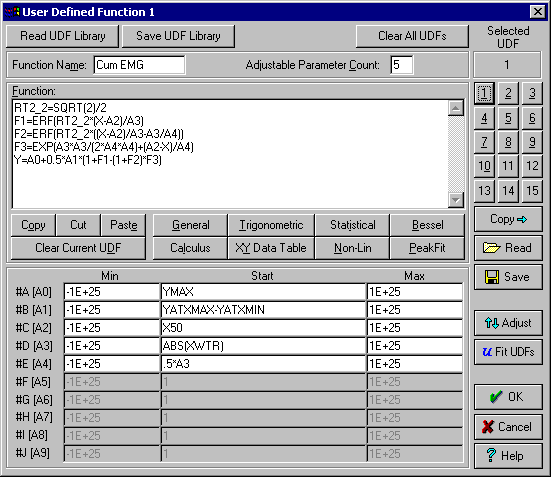Select UDF number 14
This screenshot has width=551, height=477.
(508, 191)
